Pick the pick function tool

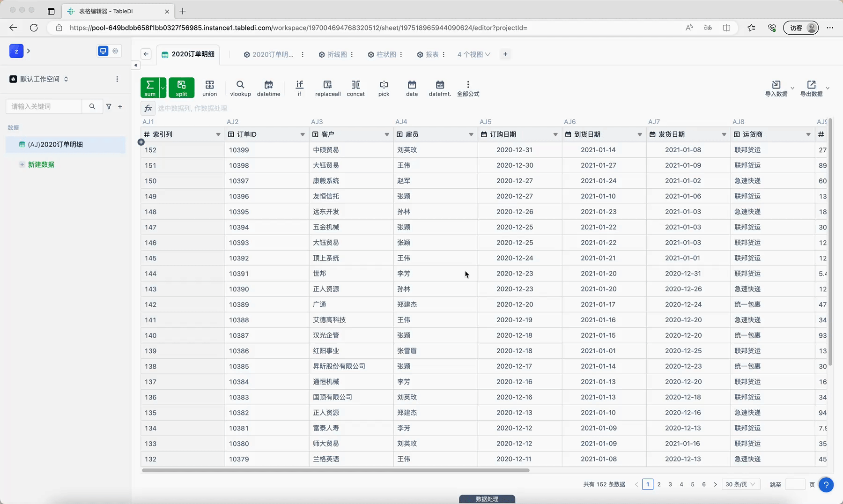(384, 88)
